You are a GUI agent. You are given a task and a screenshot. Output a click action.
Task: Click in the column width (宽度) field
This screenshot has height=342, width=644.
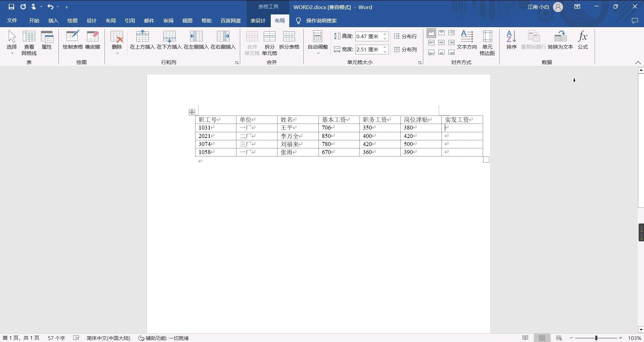(368, 49)
